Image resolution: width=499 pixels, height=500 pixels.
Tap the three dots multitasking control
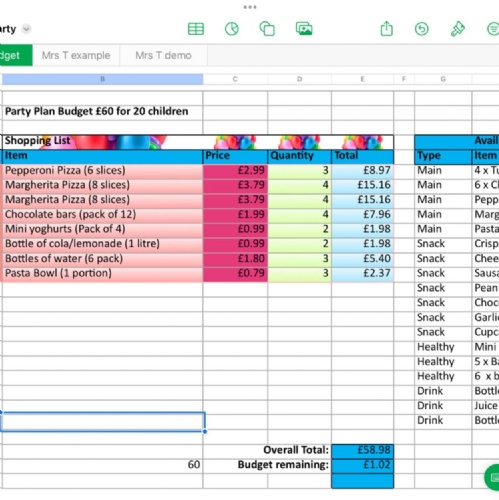(250, 7)
